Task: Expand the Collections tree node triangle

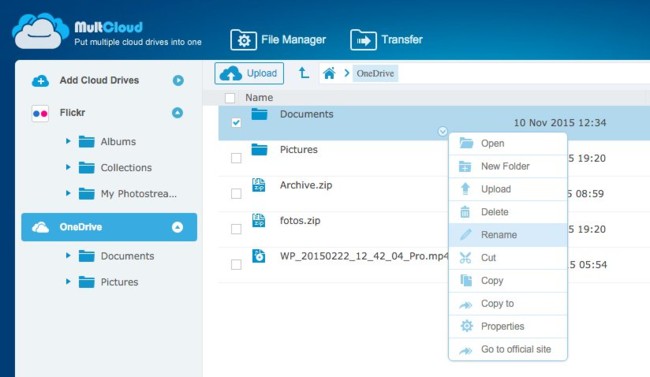Action: (68, 167)
